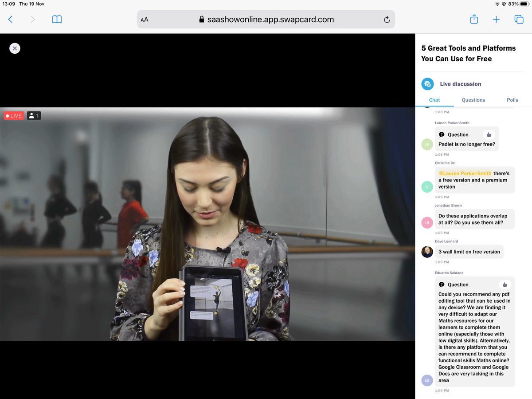Switch to the Polls tab
The width and height of the screenshot is (532, 399).
512,100
